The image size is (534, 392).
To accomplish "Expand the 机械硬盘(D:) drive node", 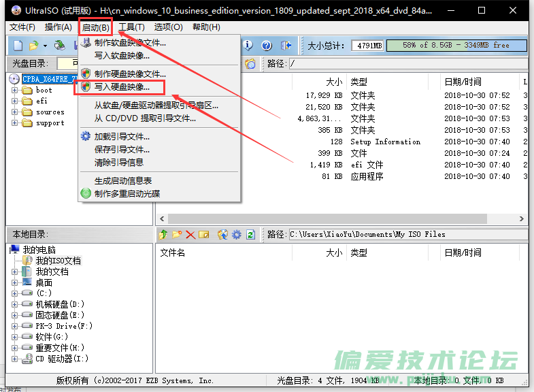I will click(x=15, y=304).
